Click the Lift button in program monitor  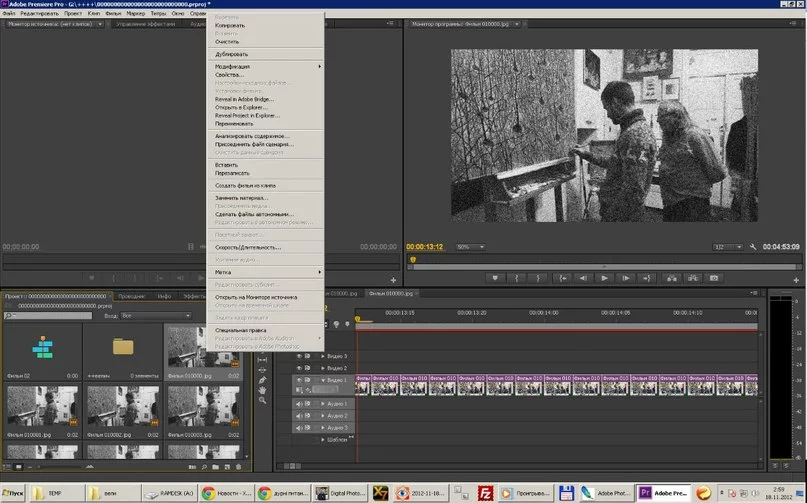coord(672,278)
